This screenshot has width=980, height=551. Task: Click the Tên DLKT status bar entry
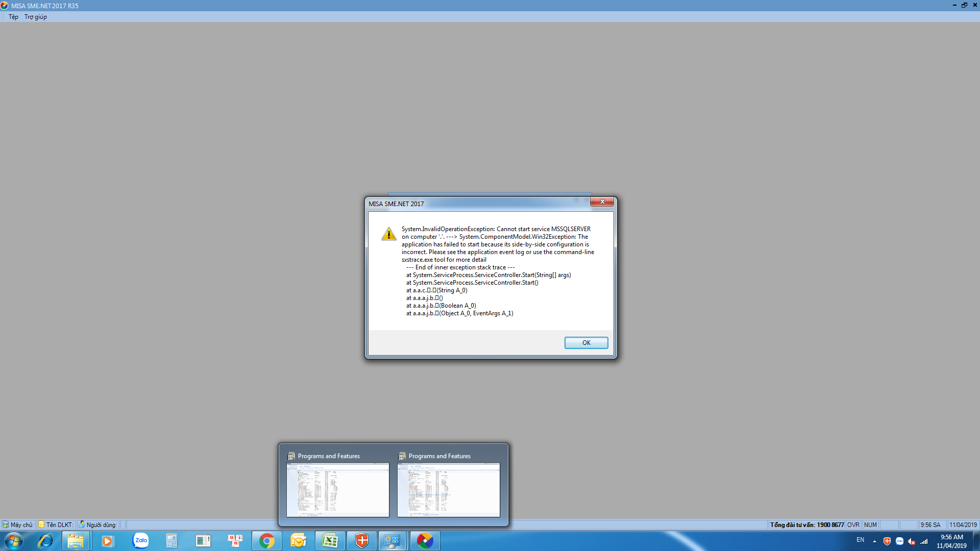pos(56,525)
